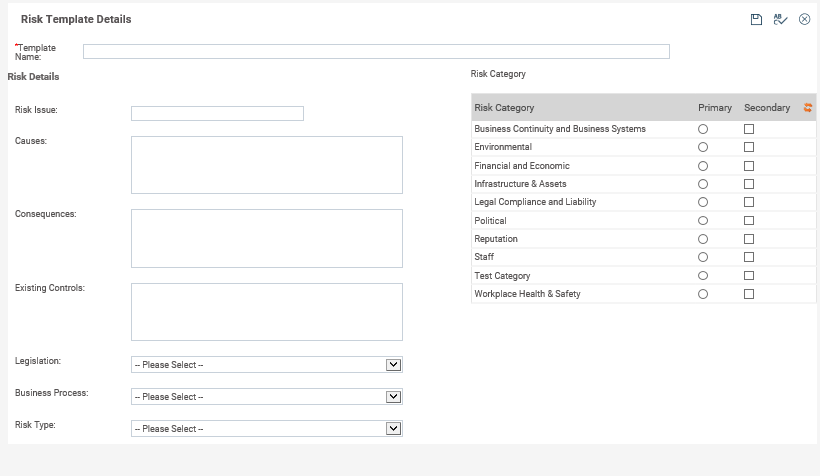Focus the Template Name field
820x476 pixels.
click(376, 51)
